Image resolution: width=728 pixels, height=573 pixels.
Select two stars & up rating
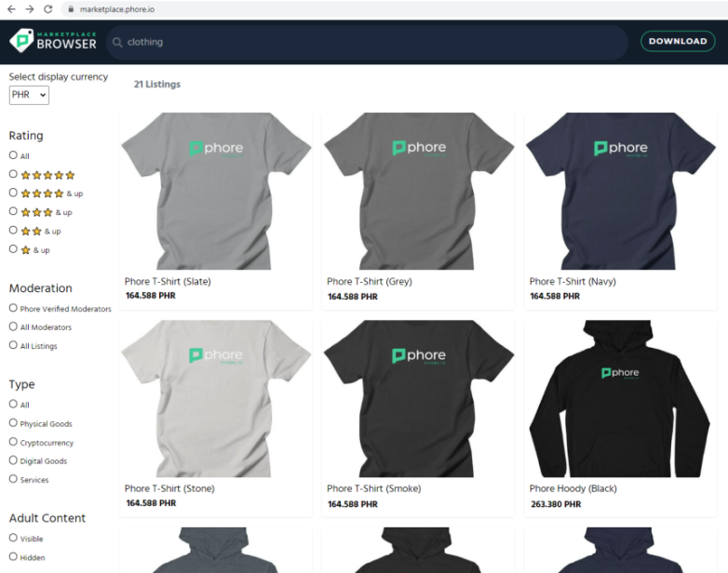[13, 230]
